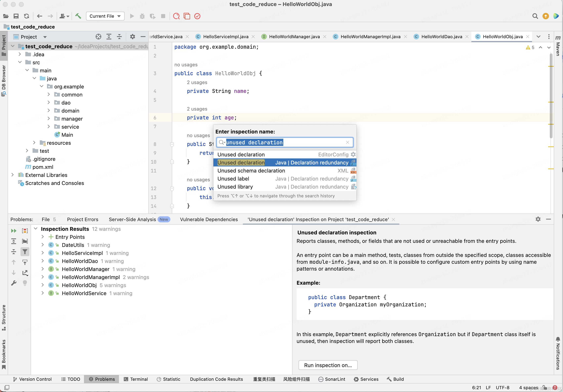
Task: Switch to HelloWorldManager.java tab
Action: click(x=294, y=37)
